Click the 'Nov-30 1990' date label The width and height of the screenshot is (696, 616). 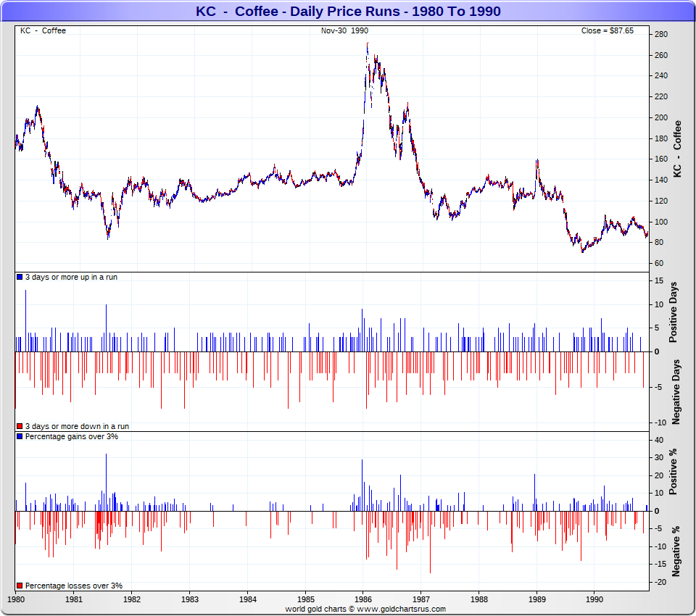[x=344, y=30]
